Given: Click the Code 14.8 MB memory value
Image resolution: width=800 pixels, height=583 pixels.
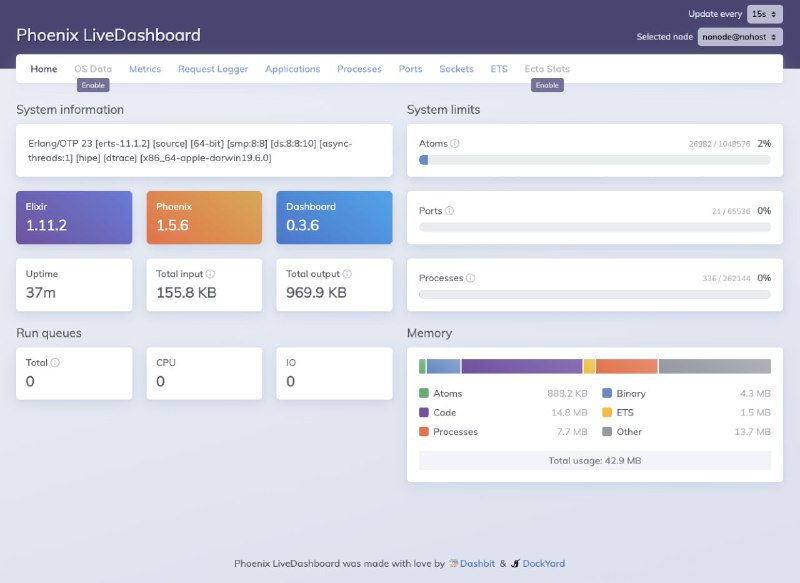Looking at the screenshot, I should 569,413.
